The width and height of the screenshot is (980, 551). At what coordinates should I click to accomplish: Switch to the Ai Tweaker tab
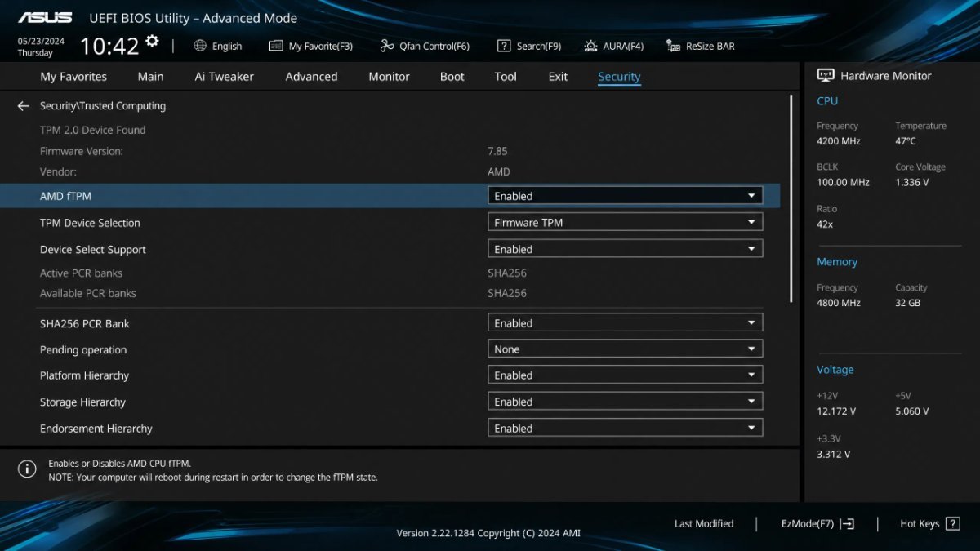[224, 77]
